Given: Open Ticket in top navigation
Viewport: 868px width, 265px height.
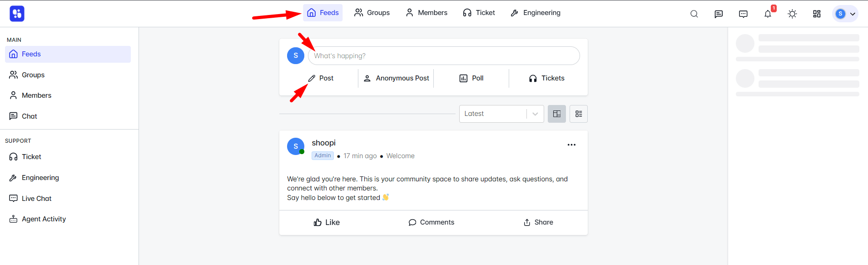Looking at the screenshot, I should [x=479, y=13].
